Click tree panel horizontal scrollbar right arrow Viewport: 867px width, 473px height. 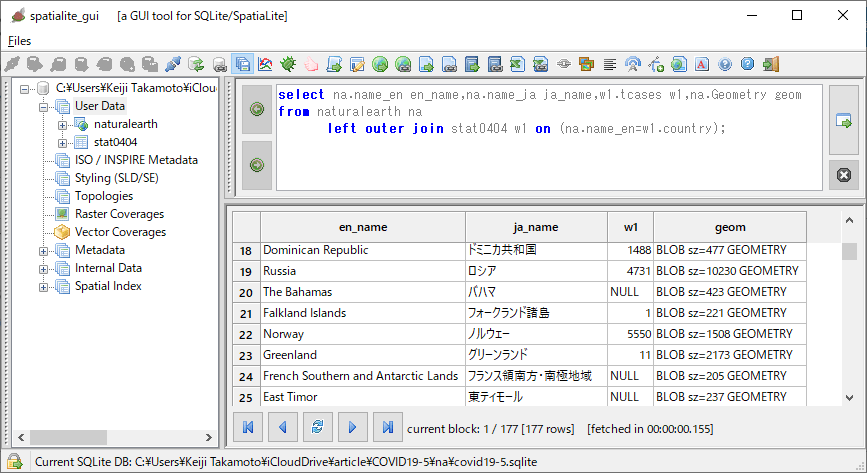coord(208,438)
